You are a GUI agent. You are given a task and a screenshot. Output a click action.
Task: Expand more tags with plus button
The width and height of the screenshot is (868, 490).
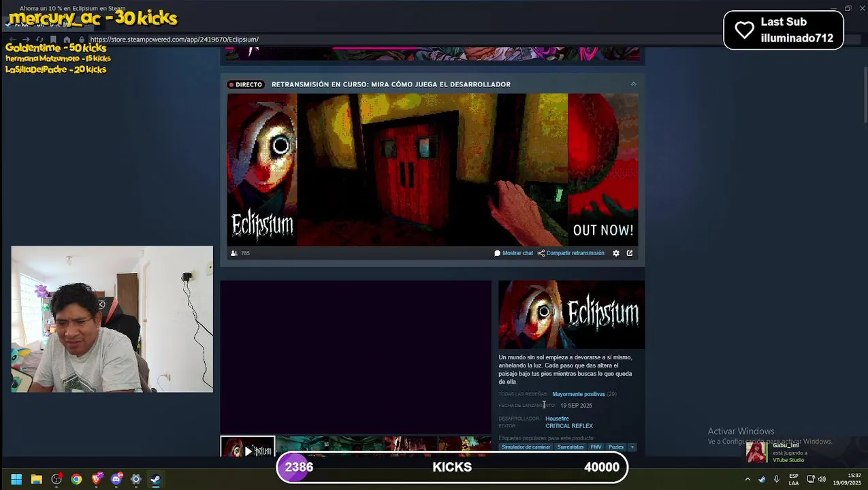click(x=632, y=447)
